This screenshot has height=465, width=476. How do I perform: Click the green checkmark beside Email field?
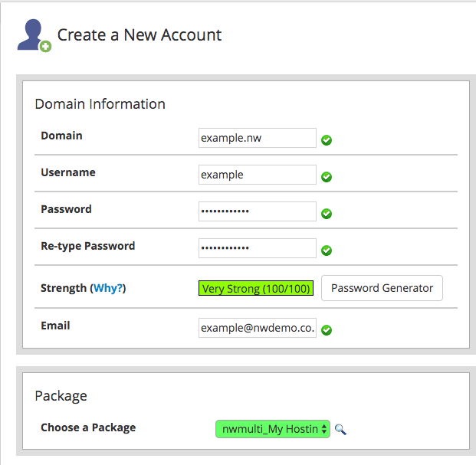[x=327, y=330]
